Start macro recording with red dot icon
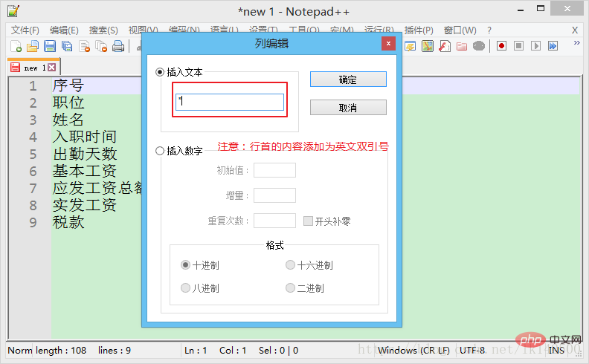Viewport: 589px width, 364px height. 502,46
